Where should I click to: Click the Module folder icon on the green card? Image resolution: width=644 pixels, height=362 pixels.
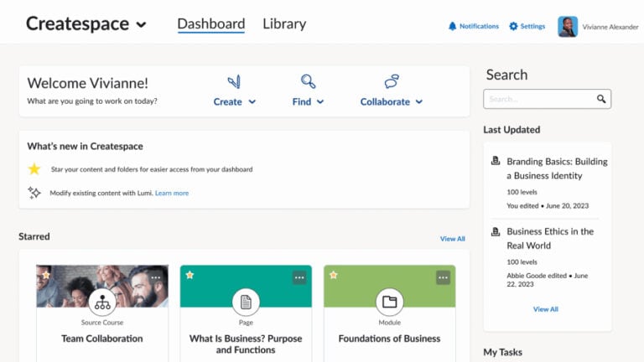pyautogui.click(x=389, y=302)
